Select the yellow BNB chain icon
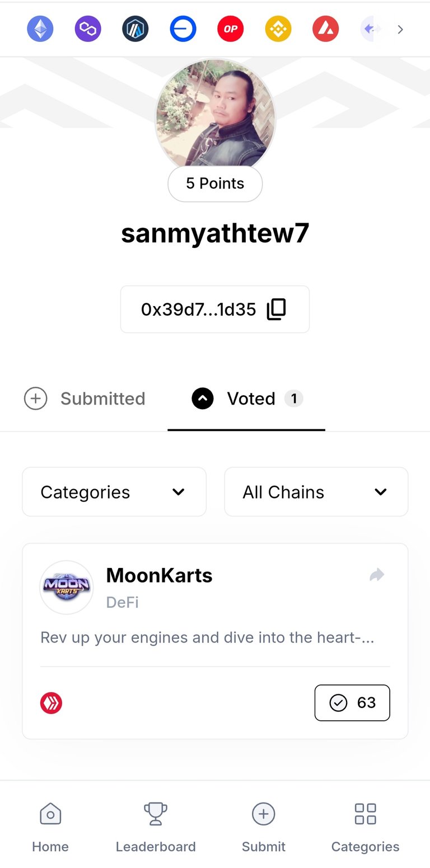 [x=278, y=29]
